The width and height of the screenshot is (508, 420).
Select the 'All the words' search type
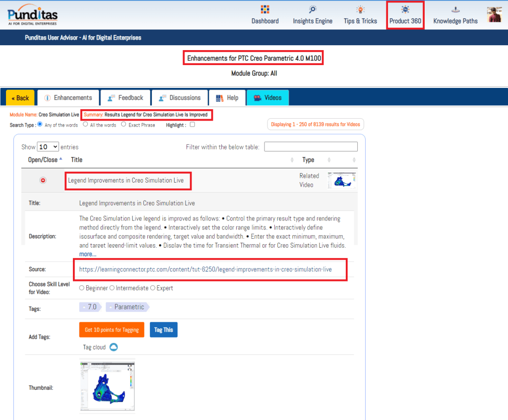click(x=85, y=125)
